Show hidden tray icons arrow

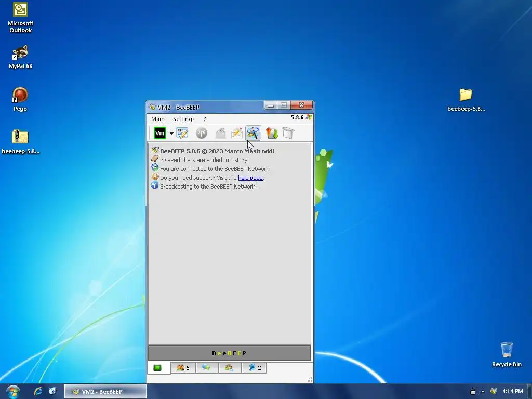[x=483, y=392]
